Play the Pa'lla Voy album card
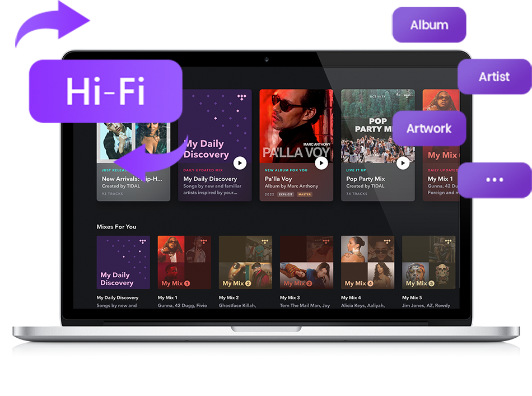Image resolution: width=532 pixels, height=396 pixels. point(321,163)
